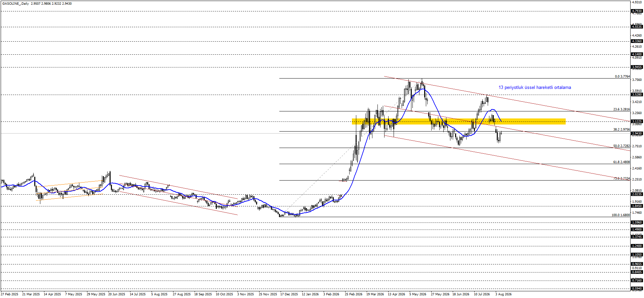Click the 4.7930 price level tag
The width and height of the screenshot is (644, 298).
[x=637, y=11]
